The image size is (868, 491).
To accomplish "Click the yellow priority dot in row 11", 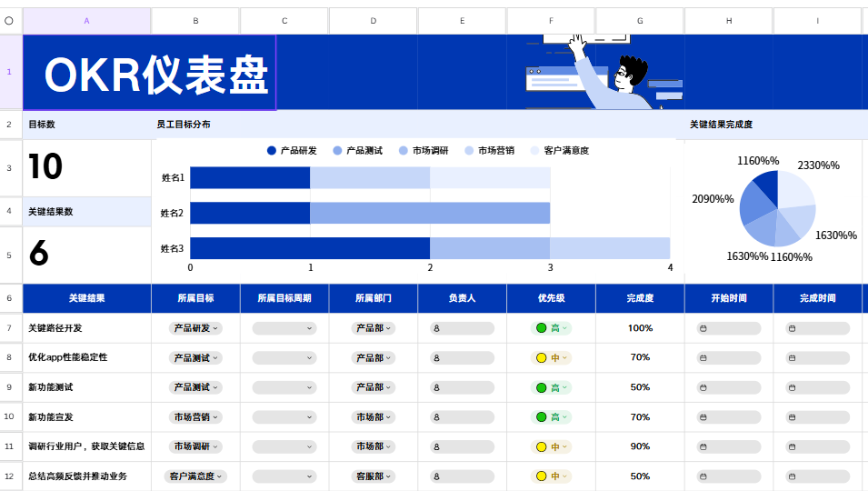I will click(x=542, y=446).
